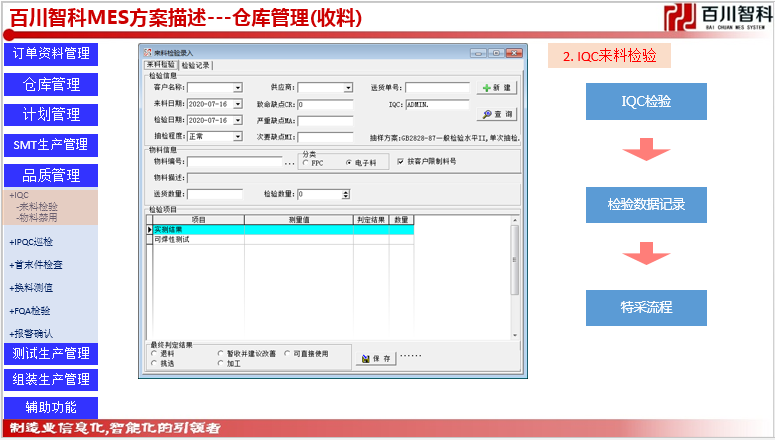Image resolution: width=775 pixels, height=440 pixels.
Task: Click the 判定结果 column header
Action: [371, 220]
